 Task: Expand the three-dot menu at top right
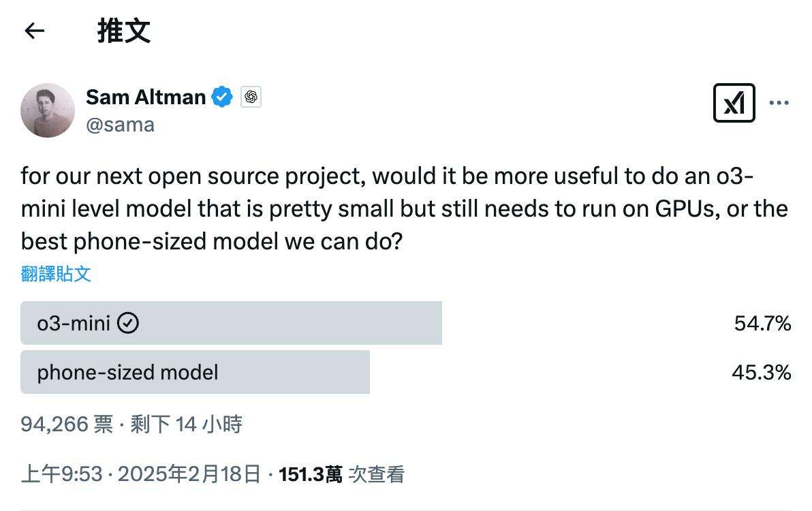[x=779, y=102]
